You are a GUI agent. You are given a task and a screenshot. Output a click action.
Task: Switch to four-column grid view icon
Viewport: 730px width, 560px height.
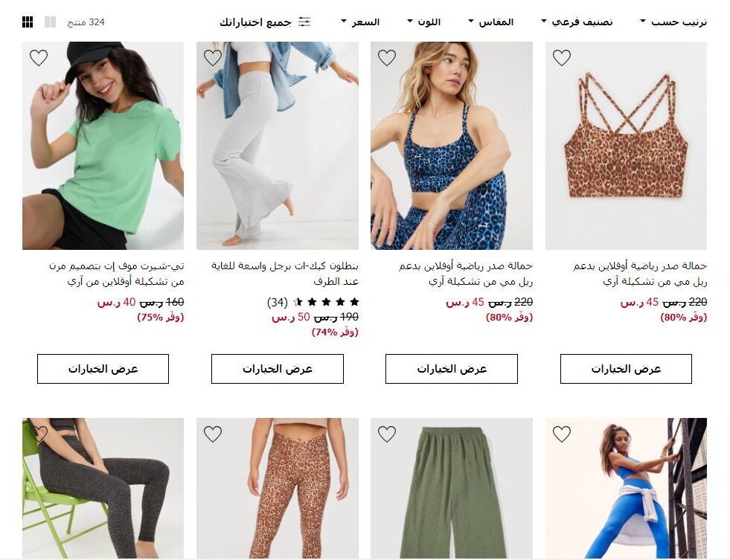[x=28, y=22]
